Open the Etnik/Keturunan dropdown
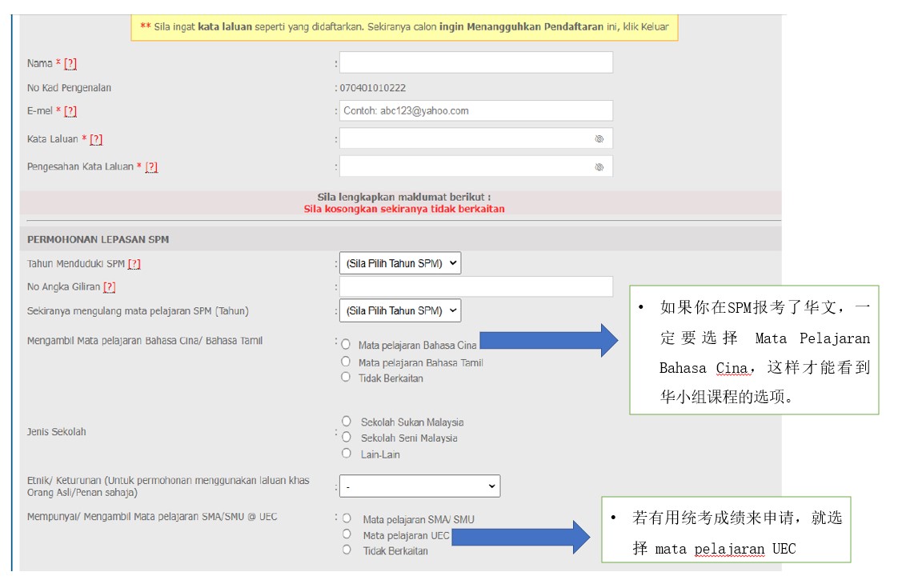 click(419, 486)
